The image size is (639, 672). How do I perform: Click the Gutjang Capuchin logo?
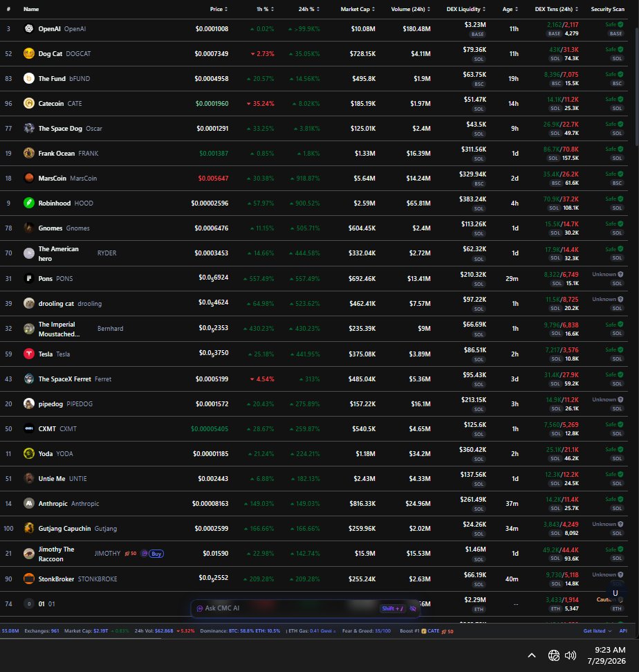click(x=28, y=529)
